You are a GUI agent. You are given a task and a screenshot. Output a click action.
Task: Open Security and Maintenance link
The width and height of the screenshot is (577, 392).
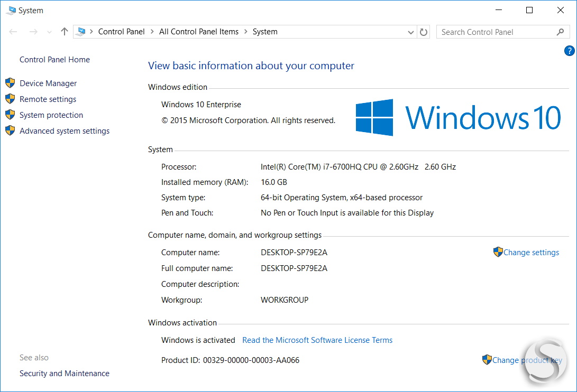[65, 374]
